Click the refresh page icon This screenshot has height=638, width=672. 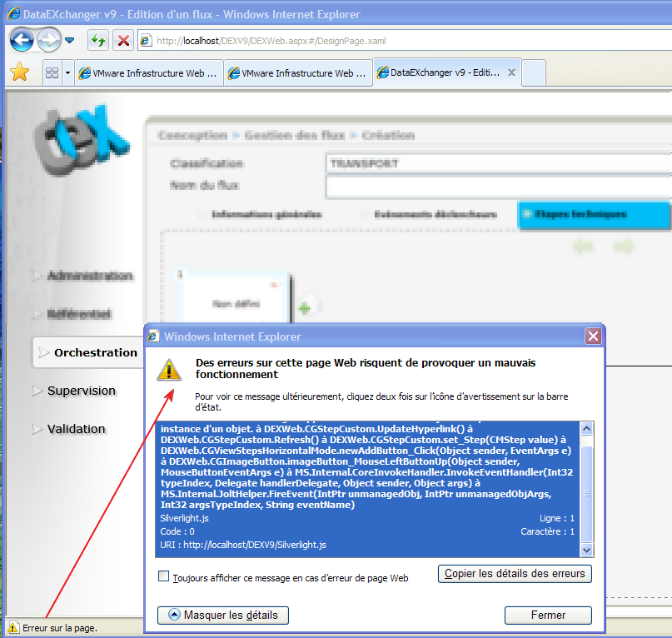click(x=98, y=40)
